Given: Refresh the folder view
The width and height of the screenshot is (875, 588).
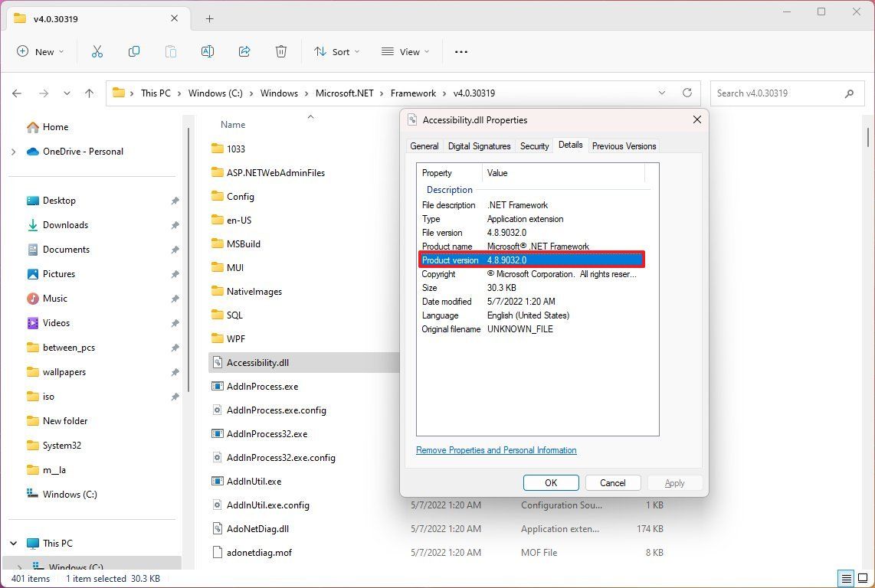Looking at the screenshot, I should pos(687,93).
